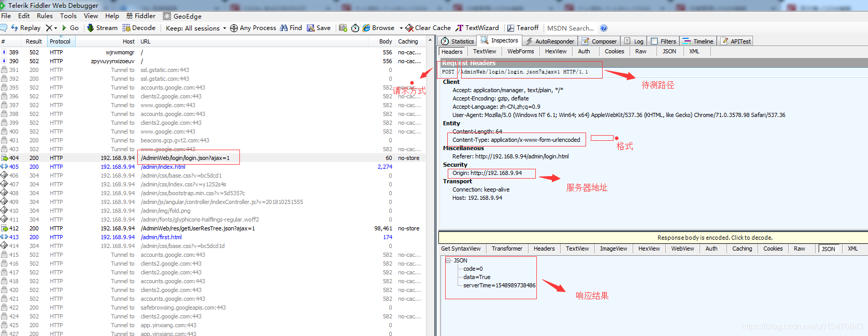868x336 pixels.
Task: Select response WebView tab
Action: [x=682, y=249]
